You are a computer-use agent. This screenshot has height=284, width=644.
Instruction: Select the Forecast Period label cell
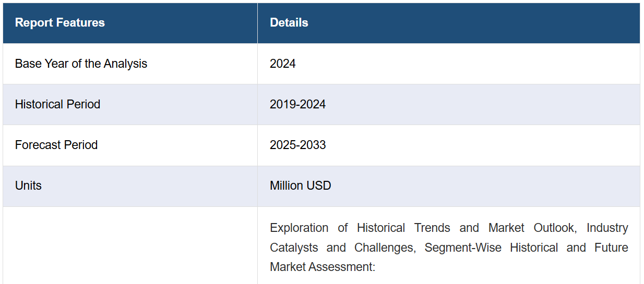(x=130, y=145)
